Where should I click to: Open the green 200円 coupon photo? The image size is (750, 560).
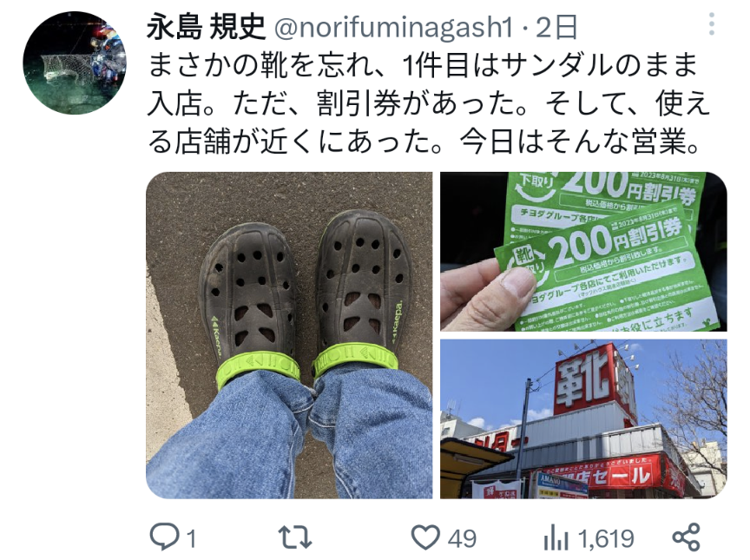[x=583, y=252]
